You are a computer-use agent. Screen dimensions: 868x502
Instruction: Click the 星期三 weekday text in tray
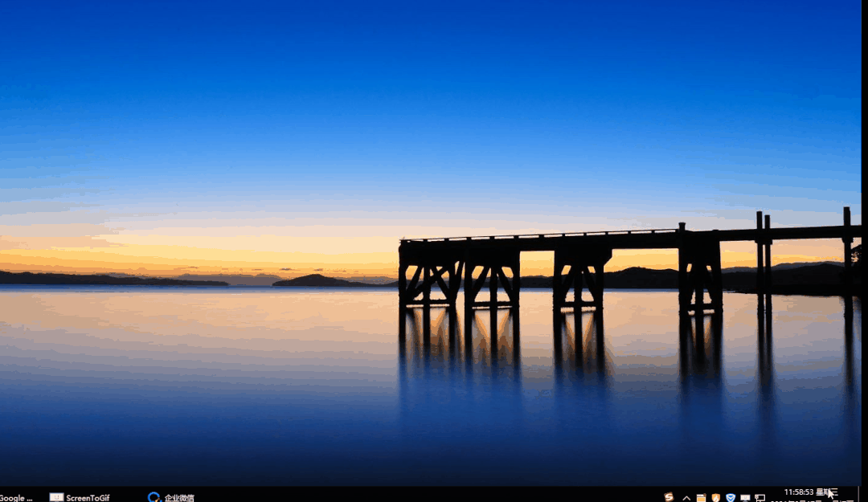click(826, 492)
